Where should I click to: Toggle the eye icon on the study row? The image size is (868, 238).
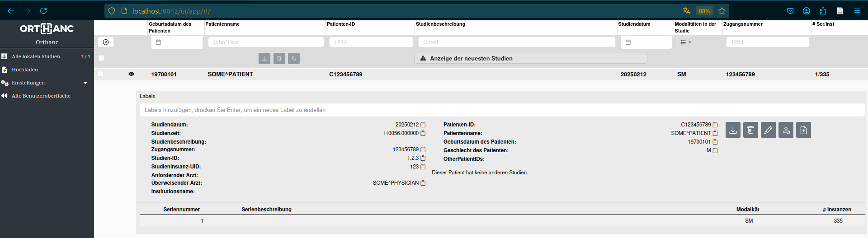pos(131,74)
